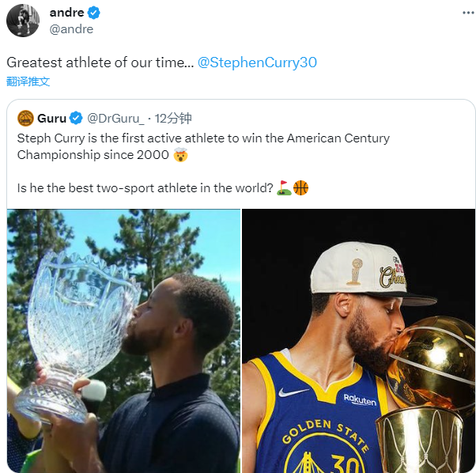This screenshot has height=473, width=476.
Task: Click the @andre handle
Action: click(71, 29)
